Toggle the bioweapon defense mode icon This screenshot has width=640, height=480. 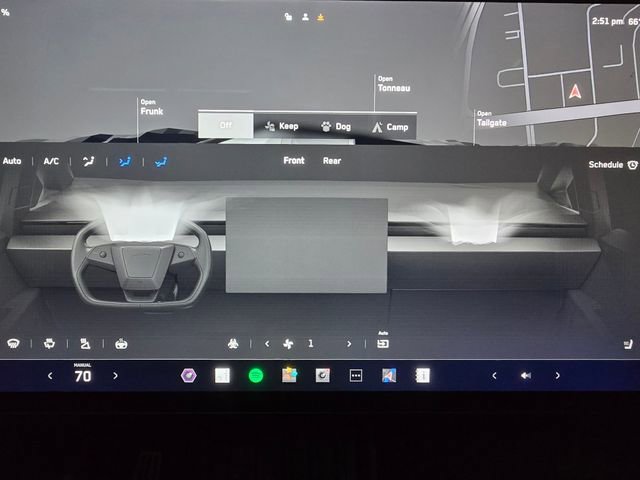(233, 344)
